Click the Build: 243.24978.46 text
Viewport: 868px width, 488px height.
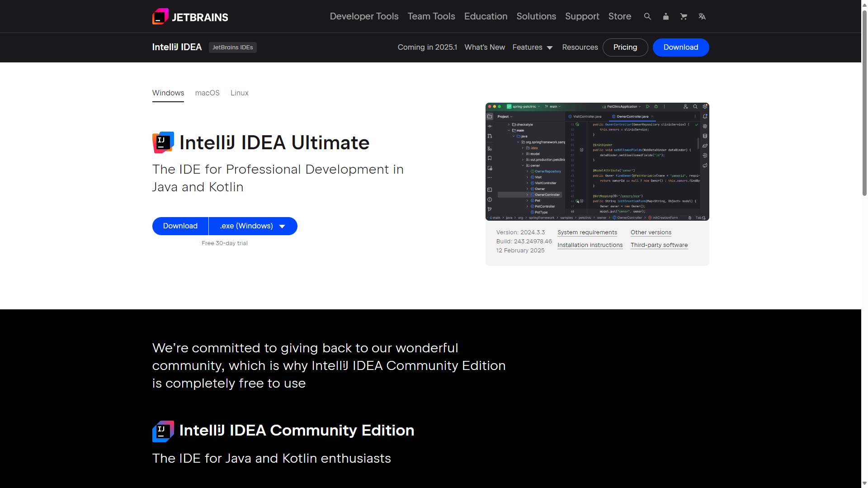524,242
